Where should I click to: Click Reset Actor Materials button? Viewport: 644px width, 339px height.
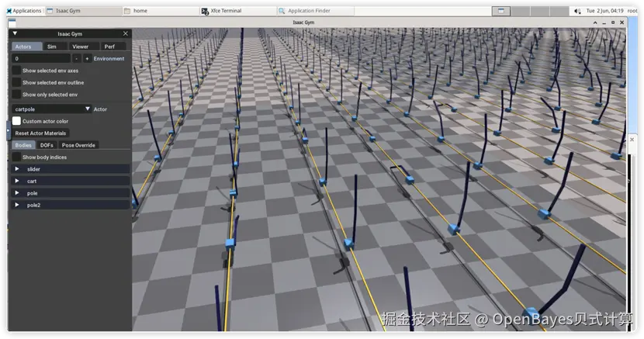point(40,133)
